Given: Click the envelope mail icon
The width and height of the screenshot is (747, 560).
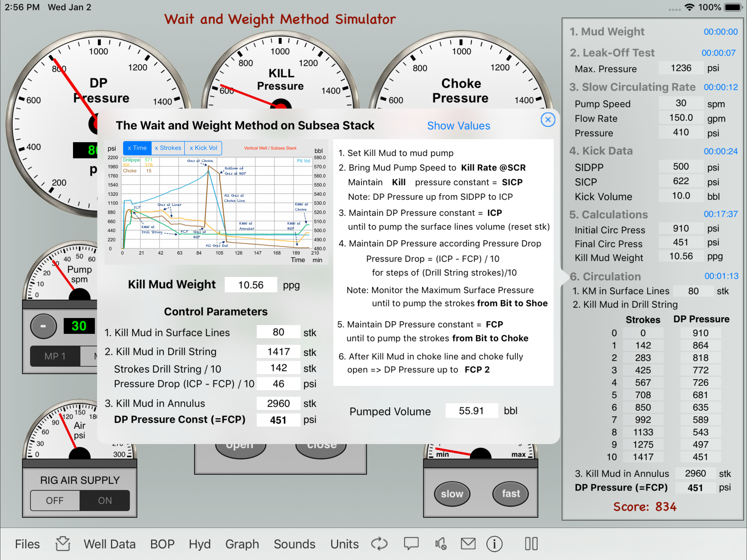Looking at the screenshot, I should click(468, 543).
